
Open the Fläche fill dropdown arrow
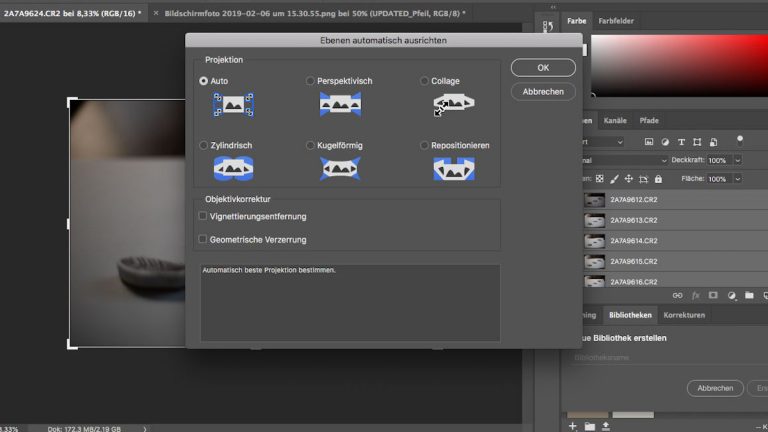738,179
